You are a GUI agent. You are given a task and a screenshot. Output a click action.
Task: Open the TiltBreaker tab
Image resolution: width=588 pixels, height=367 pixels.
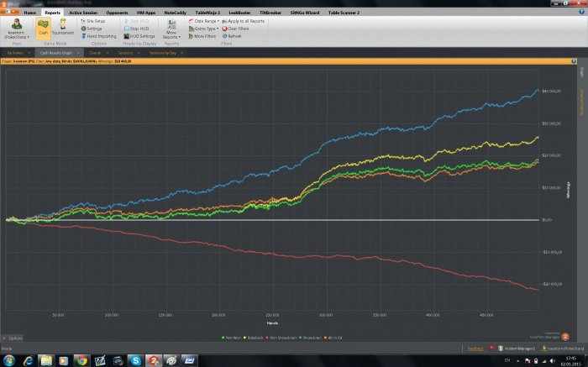[270, 13]
